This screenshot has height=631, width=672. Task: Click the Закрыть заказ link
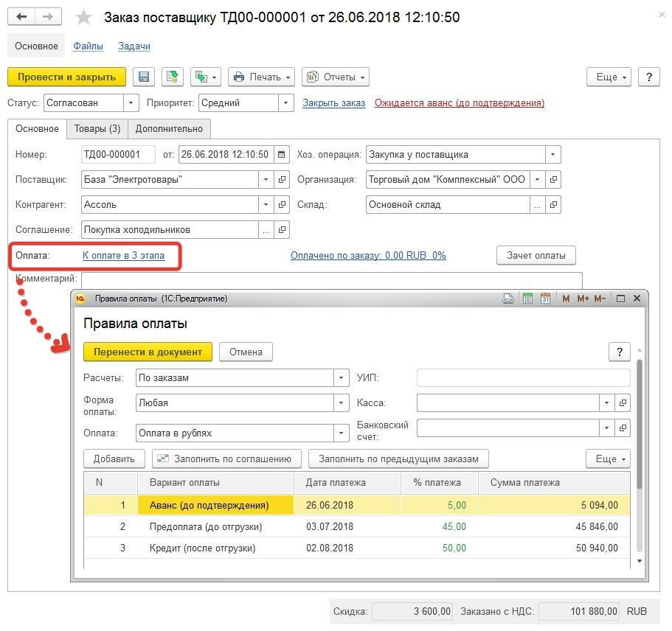point(334,102)
